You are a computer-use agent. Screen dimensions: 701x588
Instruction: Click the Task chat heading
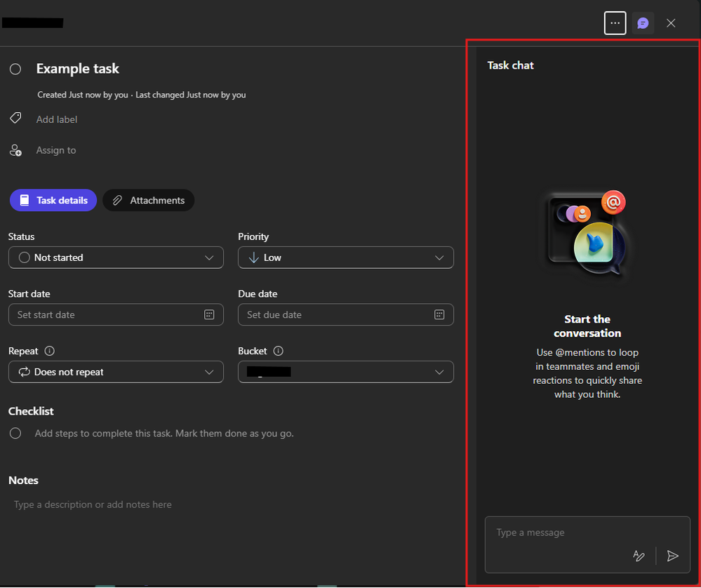511,65
